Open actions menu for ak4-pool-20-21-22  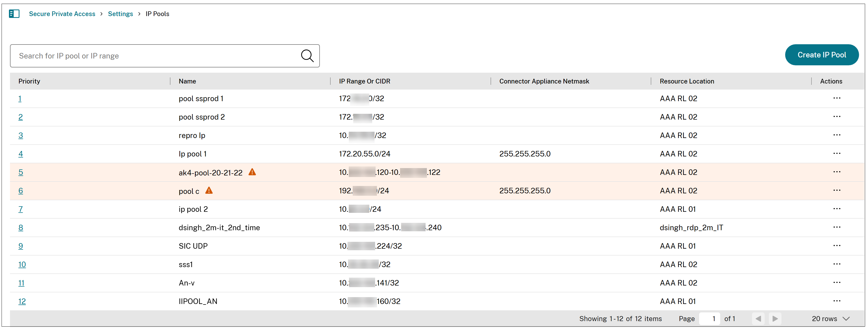coord(837,172)
